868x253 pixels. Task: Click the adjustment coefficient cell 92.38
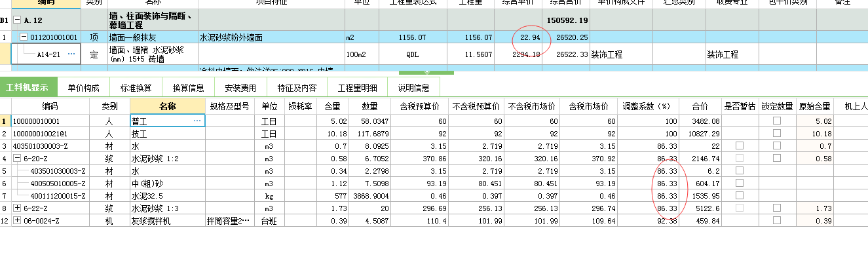click(649, 221)
